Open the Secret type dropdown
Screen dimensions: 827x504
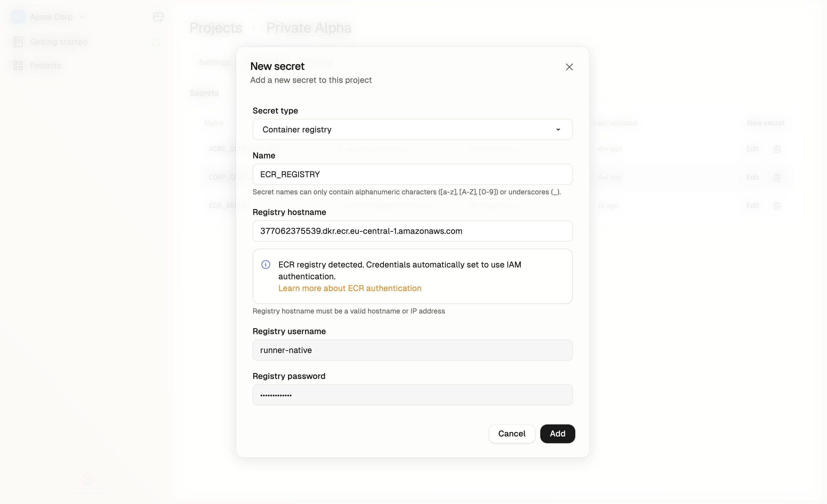pos(412,129)
